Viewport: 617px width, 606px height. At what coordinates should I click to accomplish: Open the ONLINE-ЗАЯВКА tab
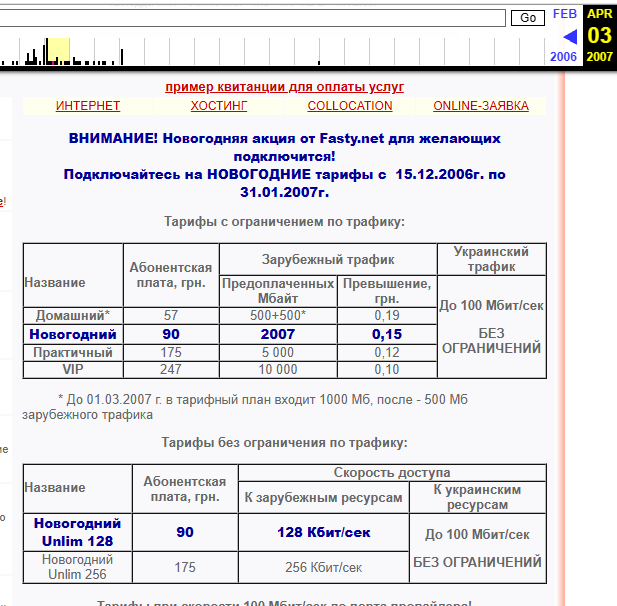point(481,105)
